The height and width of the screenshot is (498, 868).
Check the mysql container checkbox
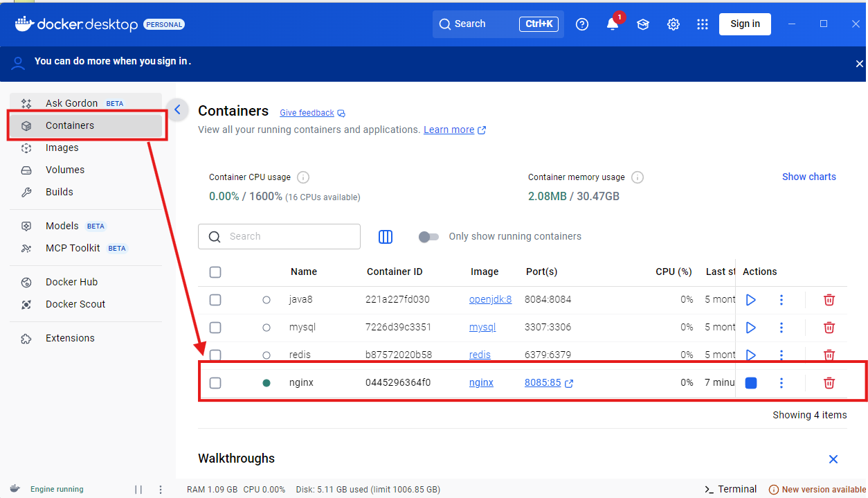215,328
